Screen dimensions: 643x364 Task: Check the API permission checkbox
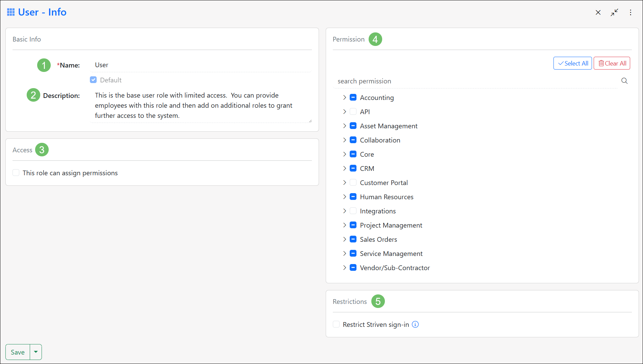[353, 111]
